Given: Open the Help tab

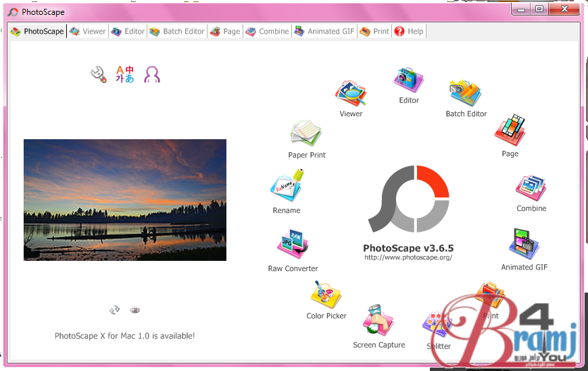Looking at the screenshot, I should pos(409,32).
